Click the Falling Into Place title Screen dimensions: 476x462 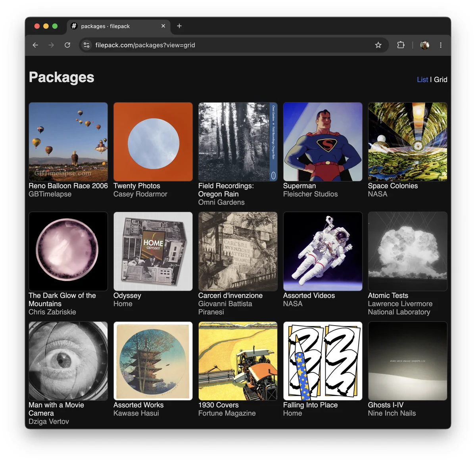click(311, 405)
